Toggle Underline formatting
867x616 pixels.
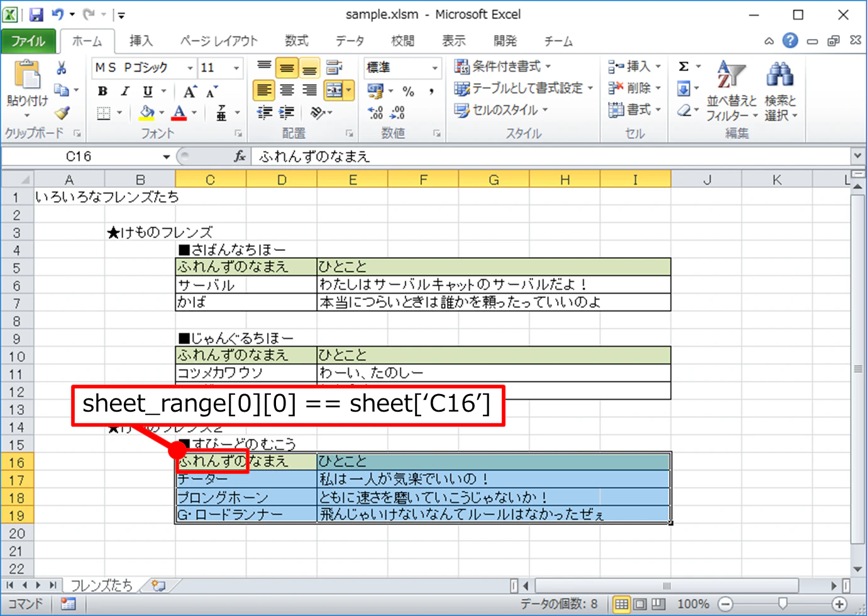(x=148, y=91)
